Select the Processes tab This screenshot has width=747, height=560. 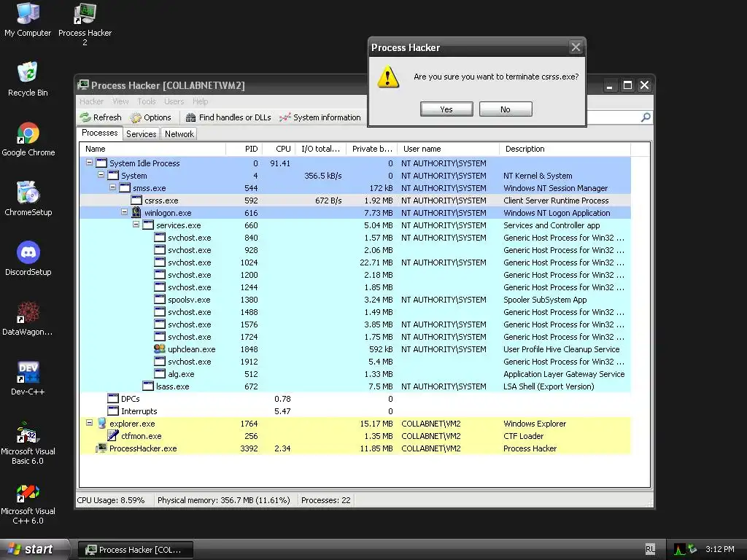[x=99, y=133]
